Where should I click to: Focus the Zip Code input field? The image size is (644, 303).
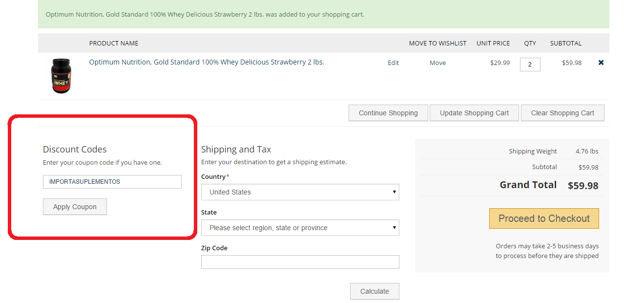pos(300,262)
